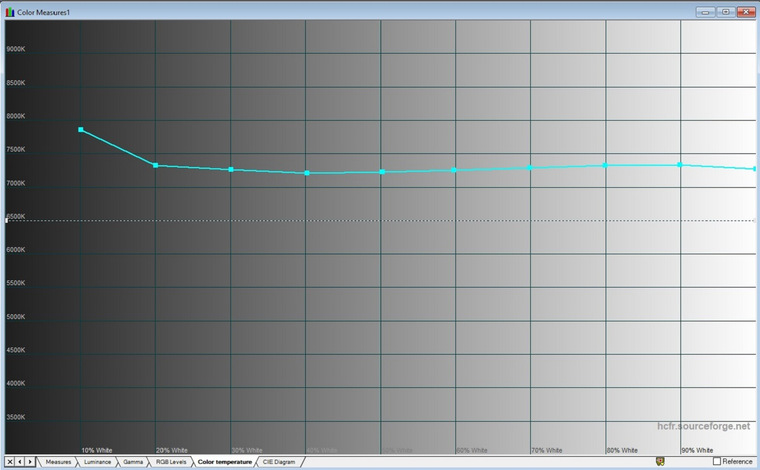This screenshot has width=760, height=470.
Task: Click the 6500K reference line handle
Action: [x=6, y=220]
